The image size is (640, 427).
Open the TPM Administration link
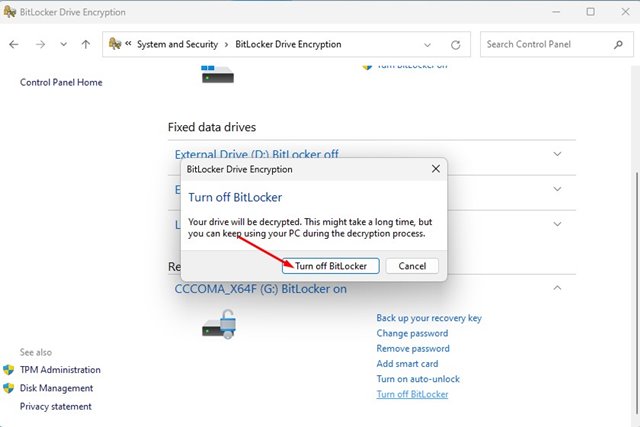point(60,370)
